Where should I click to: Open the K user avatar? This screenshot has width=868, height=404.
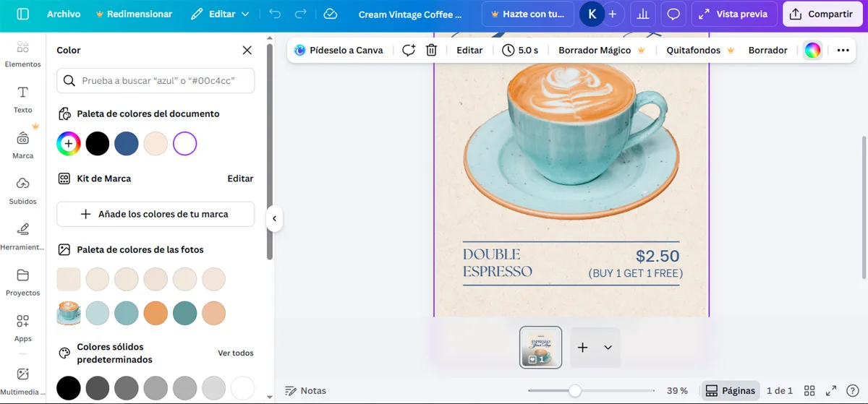593,14
